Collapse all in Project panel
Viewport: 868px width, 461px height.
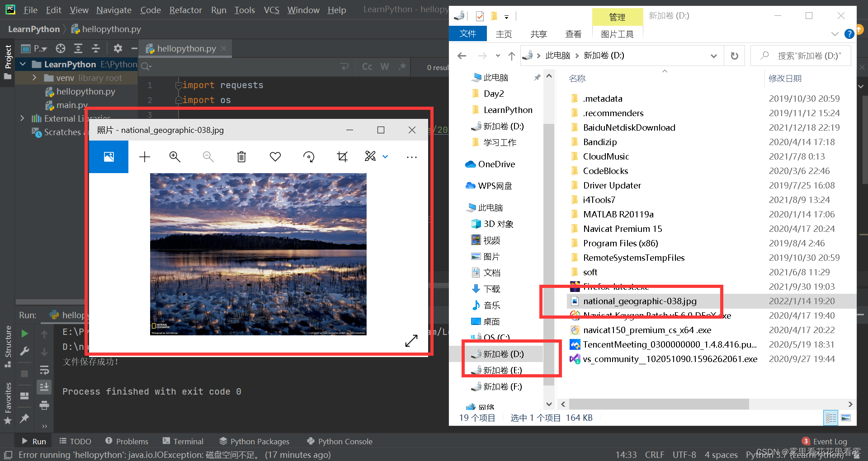click(x=96, y=48)
